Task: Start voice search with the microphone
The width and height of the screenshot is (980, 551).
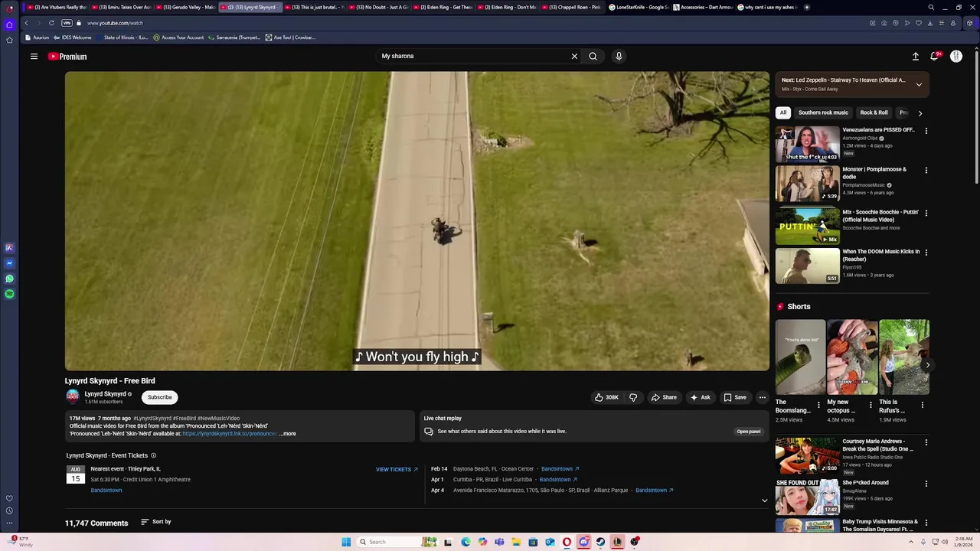Action: click(619, 56)
